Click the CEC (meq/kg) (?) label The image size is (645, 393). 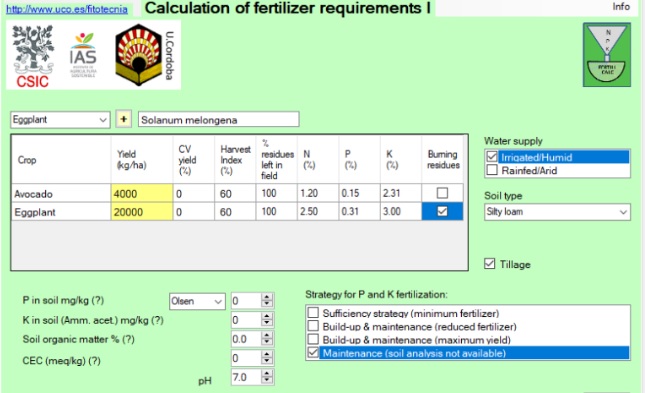pos(61,361)
